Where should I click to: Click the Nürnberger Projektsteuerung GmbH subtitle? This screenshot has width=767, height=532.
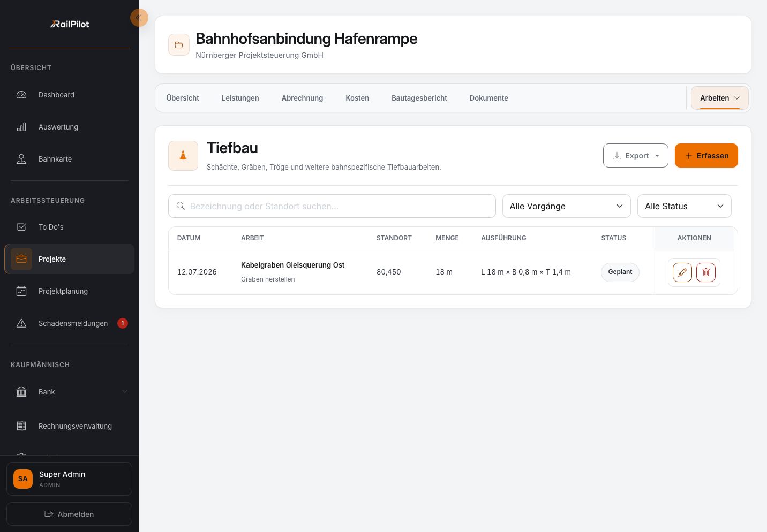coord(260,55)
